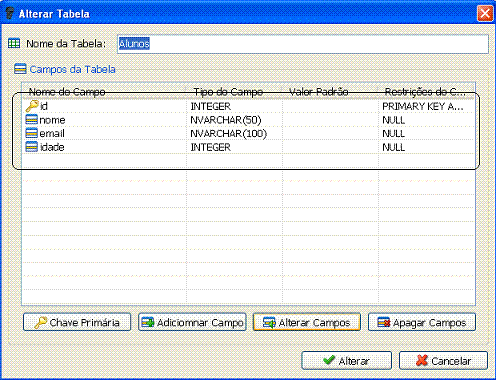The height and width of the screenshot is (380, 496).
Task: Click Apagar Campos to delete fields
Action: pyautogui.click(x=422, y=322)
